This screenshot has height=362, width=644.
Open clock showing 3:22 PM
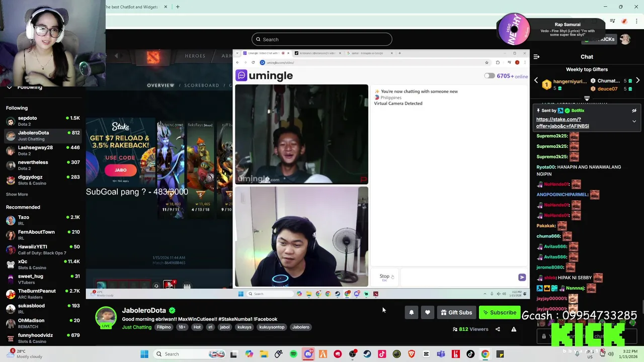pos(628,354)
